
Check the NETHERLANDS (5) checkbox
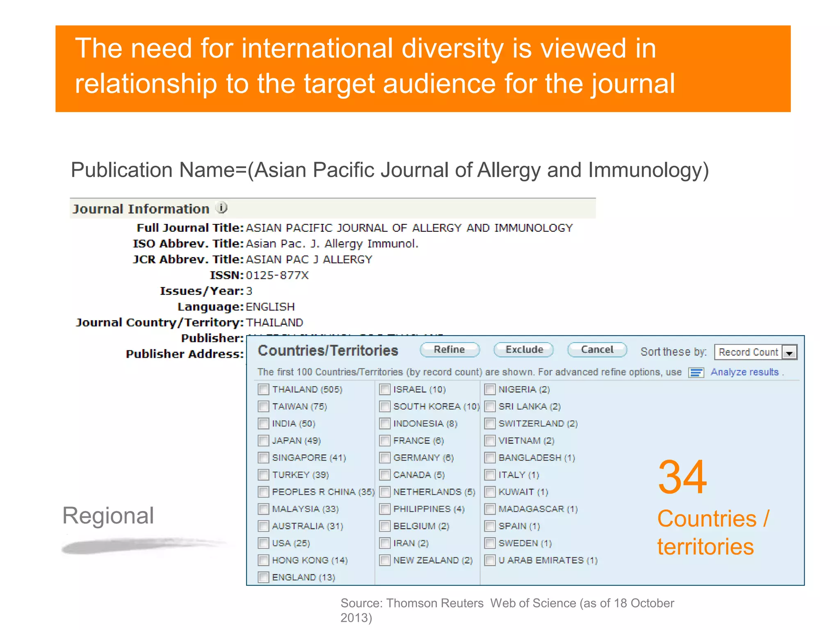point(385,492)
